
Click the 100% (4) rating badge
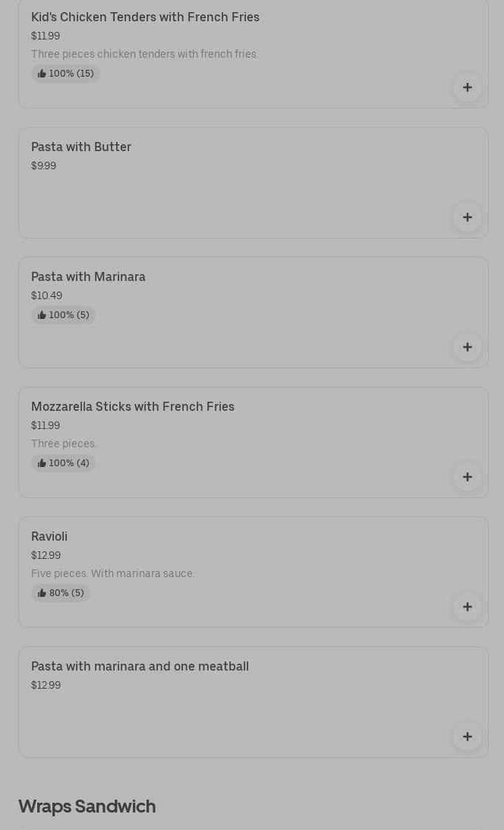(x=63, y=463)
